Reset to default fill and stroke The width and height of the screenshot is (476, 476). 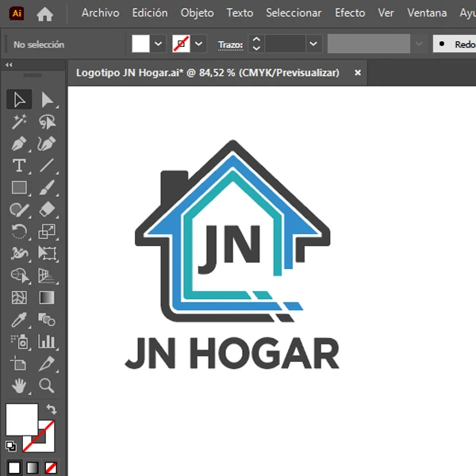[10, 446]
